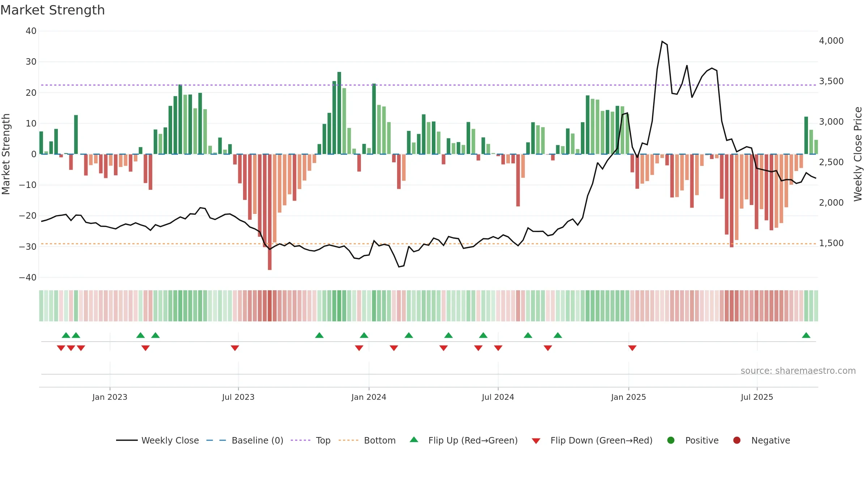Click the green Positive legend dot

coord(671,440)
